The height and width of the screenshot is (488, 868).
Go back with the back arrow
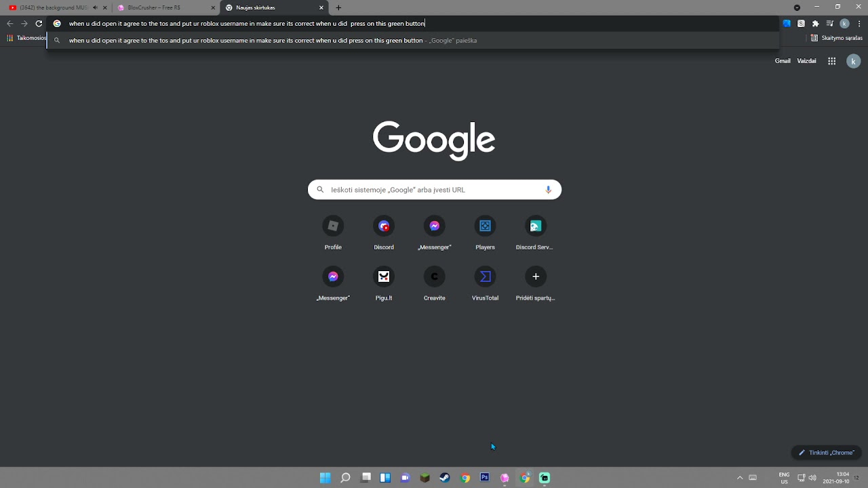point(9,23)
